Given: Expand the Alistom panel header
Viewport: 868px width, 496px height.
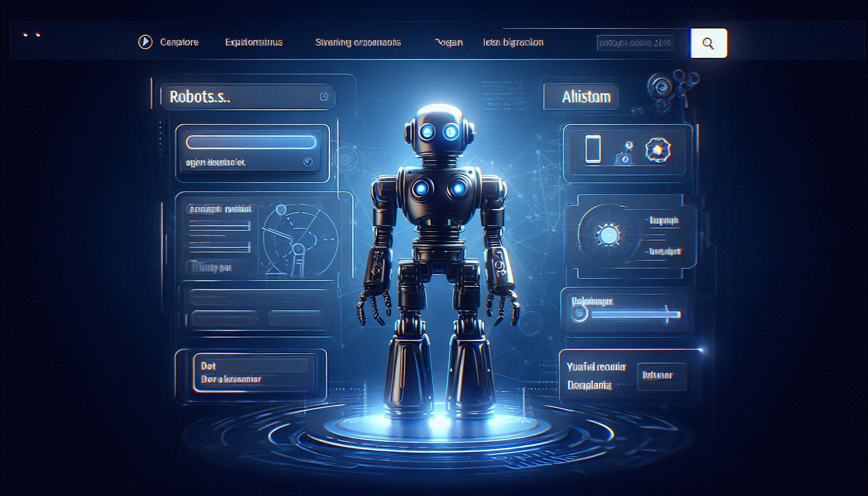Looking at the screenshot, I should click(586, 97).
